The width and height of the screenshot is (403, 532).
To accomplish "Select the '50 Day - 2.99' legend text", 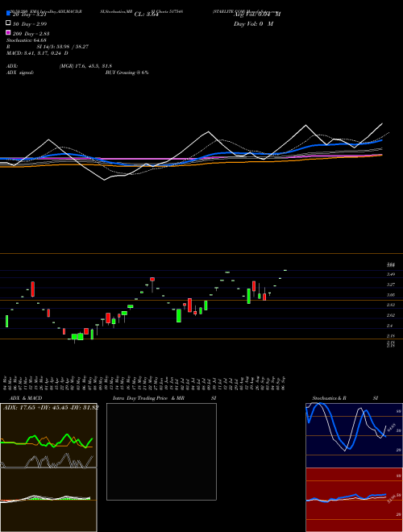I will [30, 24].
